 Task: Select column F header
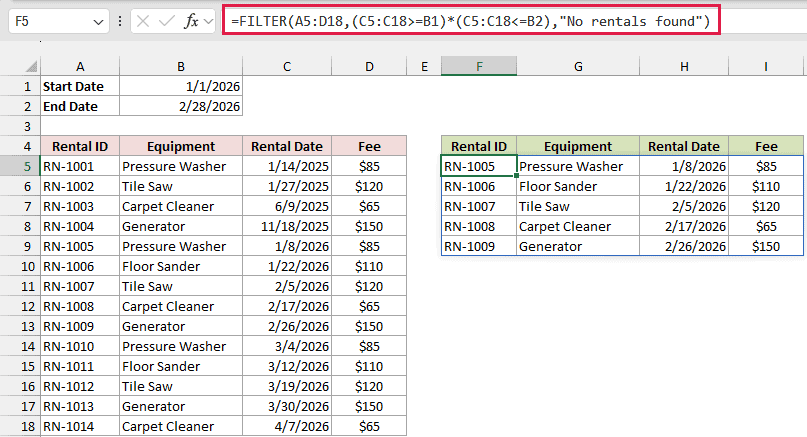(x=479, y=66)
